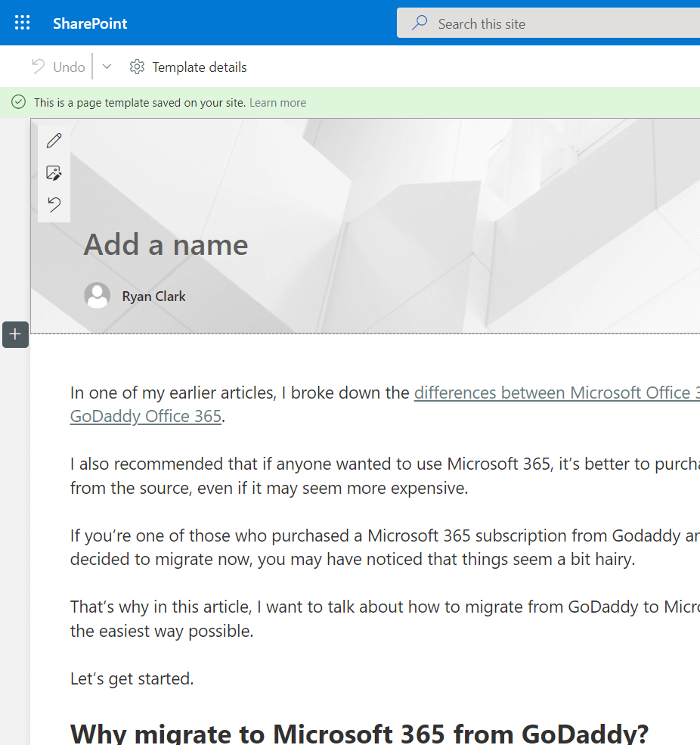Open the Template details label
The height and width of the screenshot is (745, 700).
(200, 67)
